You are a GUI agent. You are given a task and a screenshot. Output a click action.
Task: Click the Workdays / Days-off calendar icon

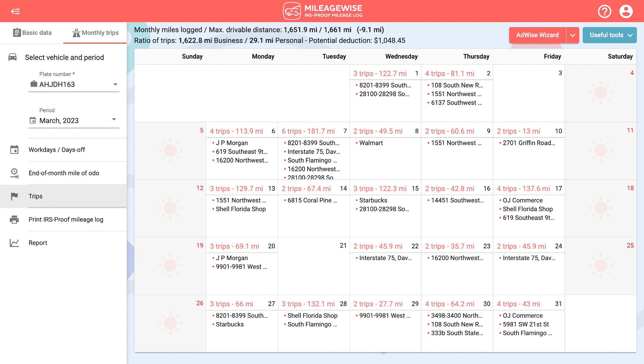pyautogui.click(x=14, y=149)
